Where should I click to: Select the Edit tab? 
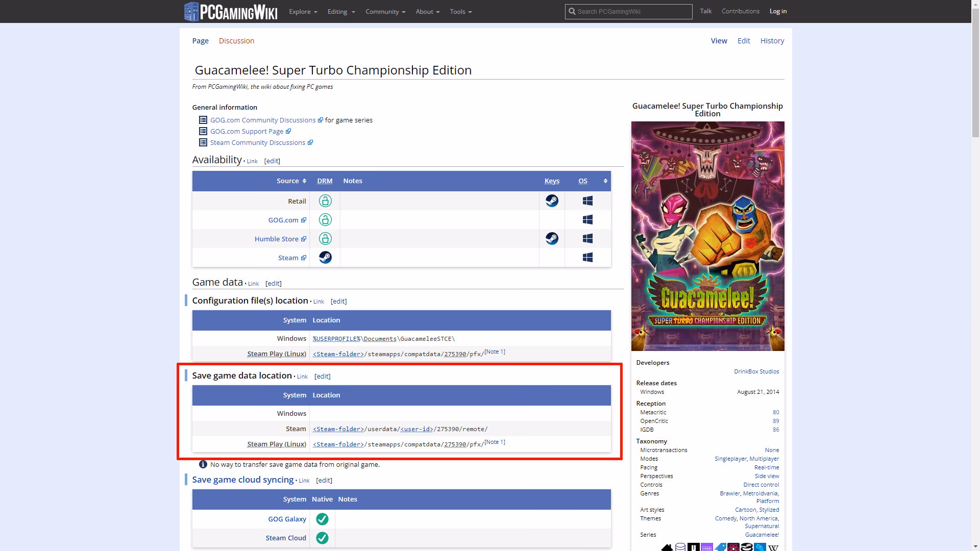pyautogui.click(x=744, y=41)
